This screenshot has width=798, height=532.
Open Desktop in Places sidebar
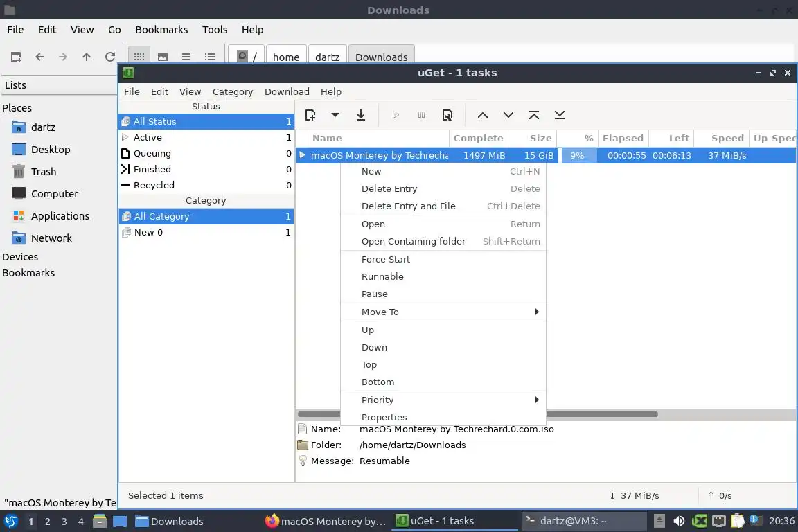tap(51, 150)
